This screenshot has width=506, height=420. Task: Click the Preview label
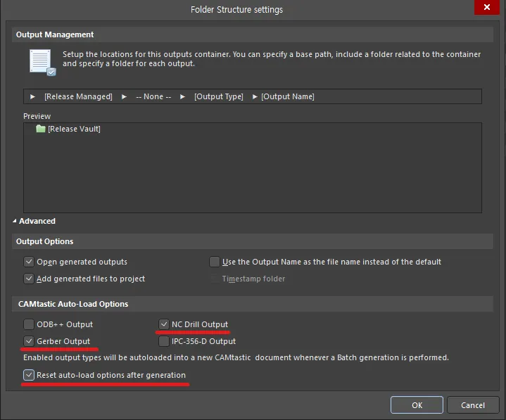tap(37, 116)
